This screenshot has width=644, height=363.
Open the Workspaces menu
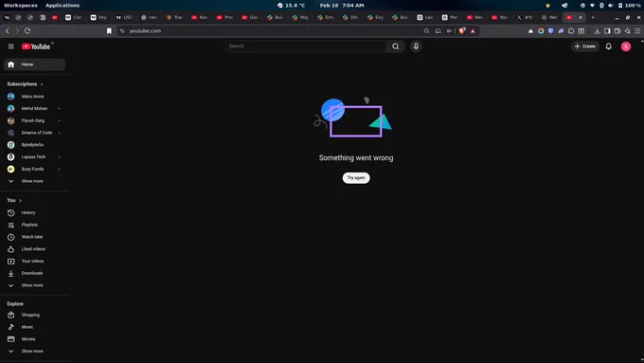click(x=20, y=6)
